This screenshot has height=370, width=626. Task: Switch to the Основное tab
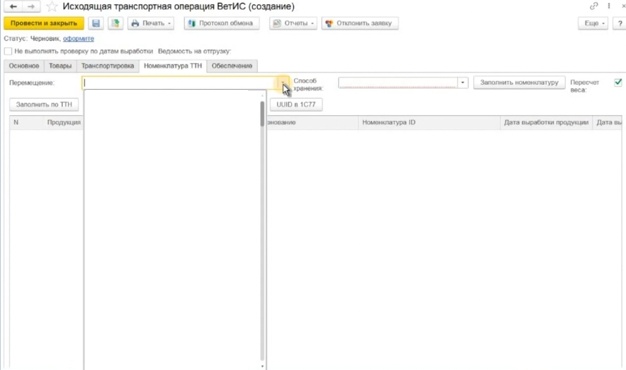pos(24,66)
